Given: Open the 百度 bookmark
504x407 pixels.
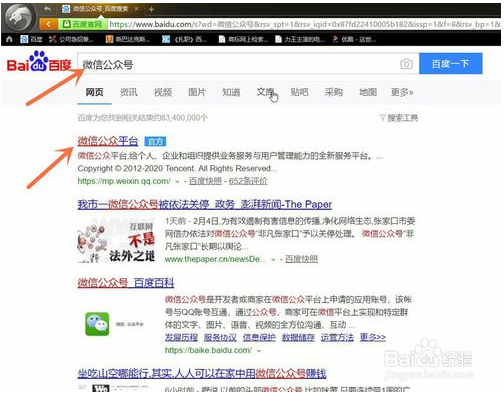Looking at the screenshot, I should (x=31, y=39).
